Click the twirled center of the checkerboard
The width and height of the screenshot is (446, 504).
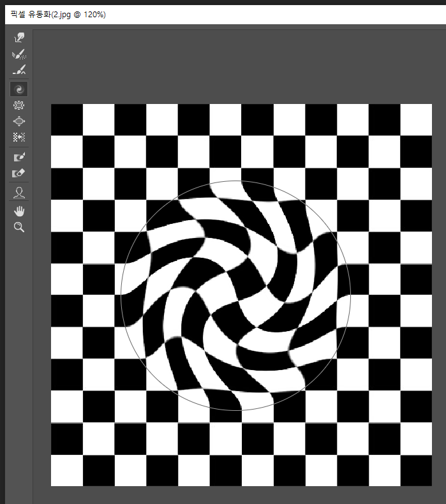235,295
